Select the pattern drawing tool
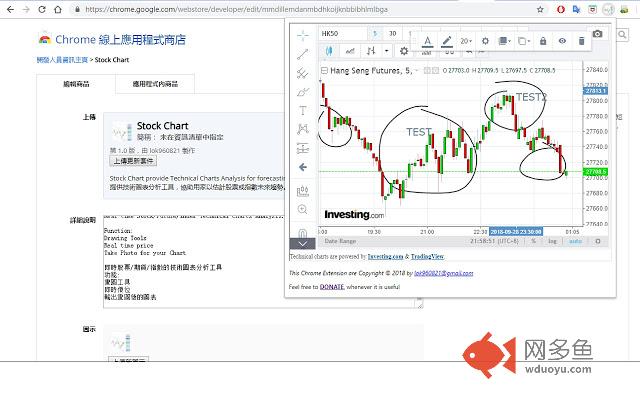This screenshot has height=400, width=640. click(302, 129)
